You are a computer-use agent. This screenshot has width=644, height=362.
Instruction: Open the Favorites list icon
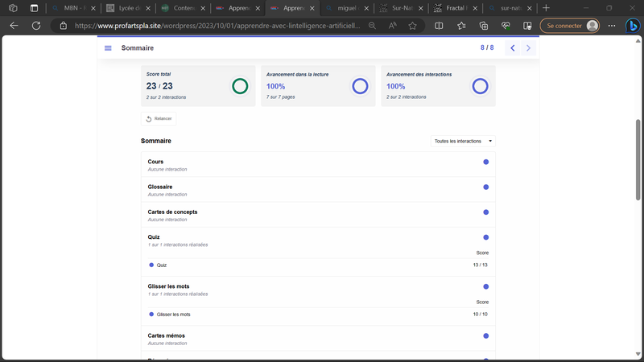(461, 26)
